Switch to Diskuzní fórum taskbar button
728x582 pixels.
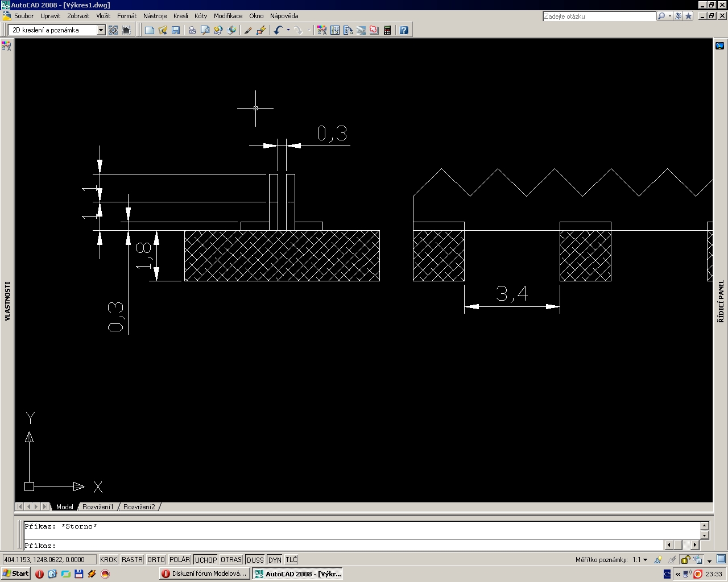204,573
